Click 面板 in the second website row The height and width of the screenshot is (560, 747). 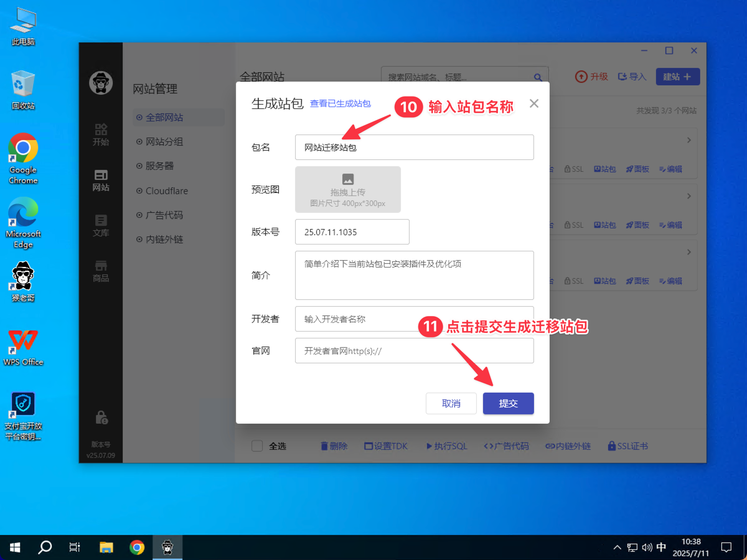637,225
